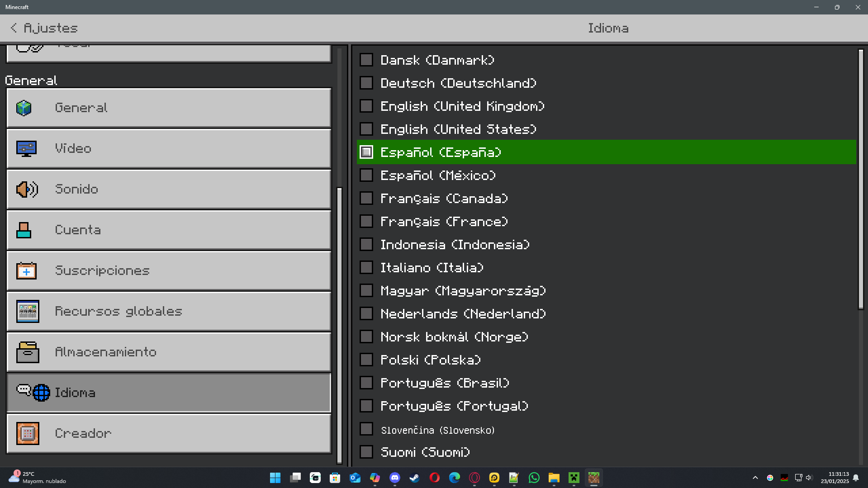
Task: Check the Dansk (Danmark) language box
Action: tap(366, 60)
